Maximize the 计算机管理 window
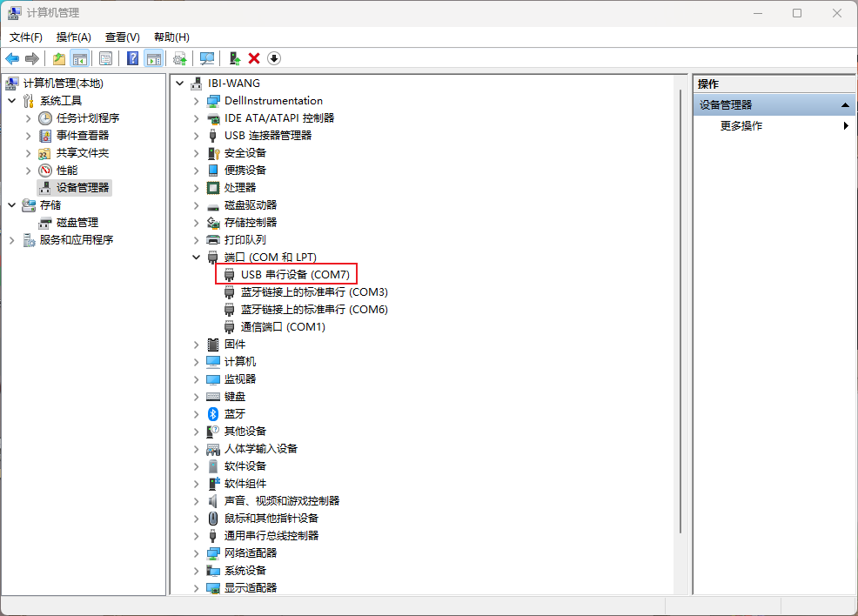This screenshot has height=616, width=858. [797, 13]
